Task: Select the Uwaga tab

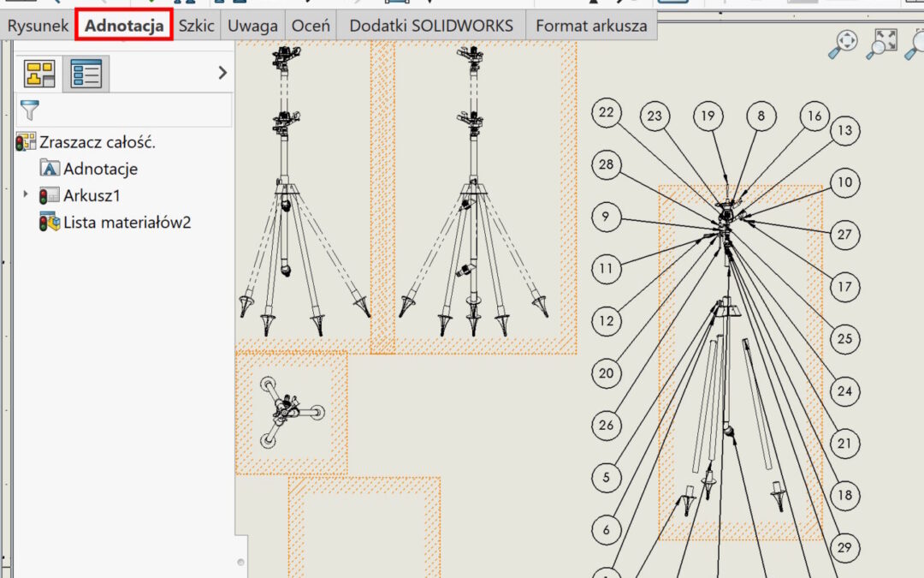Action: (252, 26)
